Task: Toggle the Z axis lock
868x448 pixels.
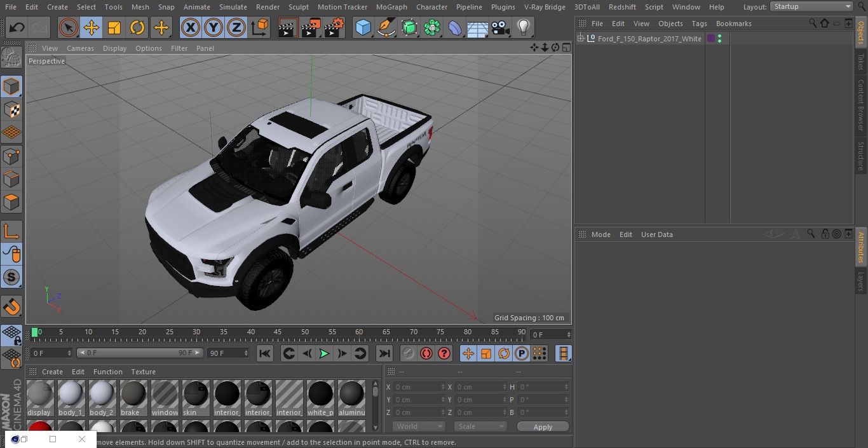Action: 236,27
